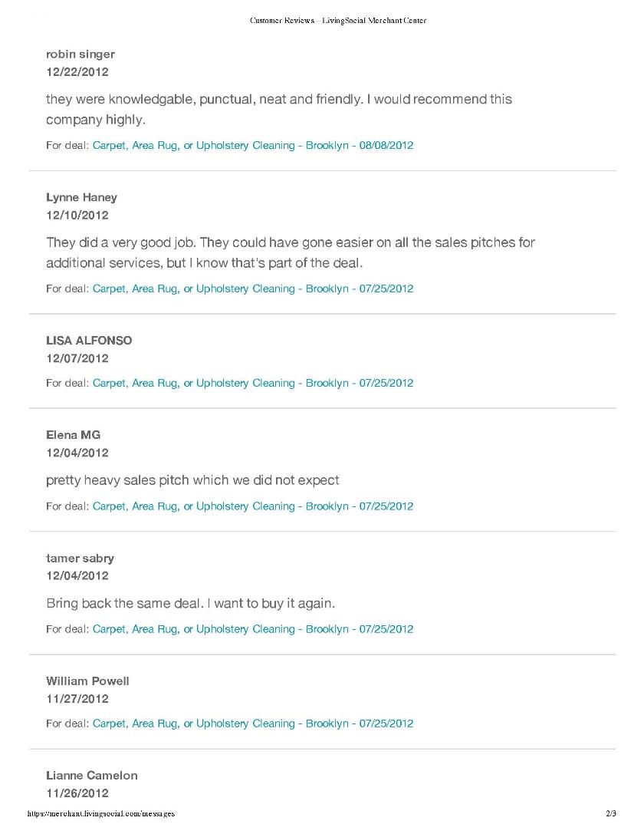Viewport: 644px width, 834px height.
Task: Click the 11/26/2012 date under Lianne Camelon
Action: [x=77, y=793]
